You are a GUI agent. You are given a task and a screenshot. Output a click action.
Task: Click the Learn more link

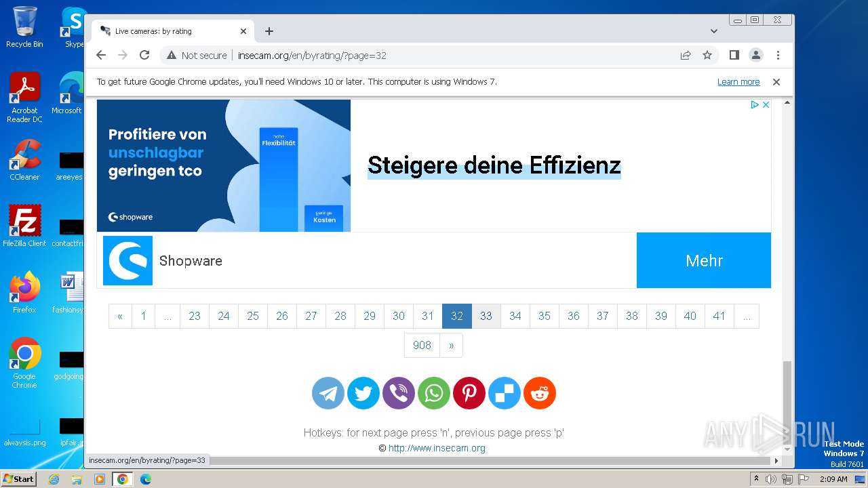(738, 82)
